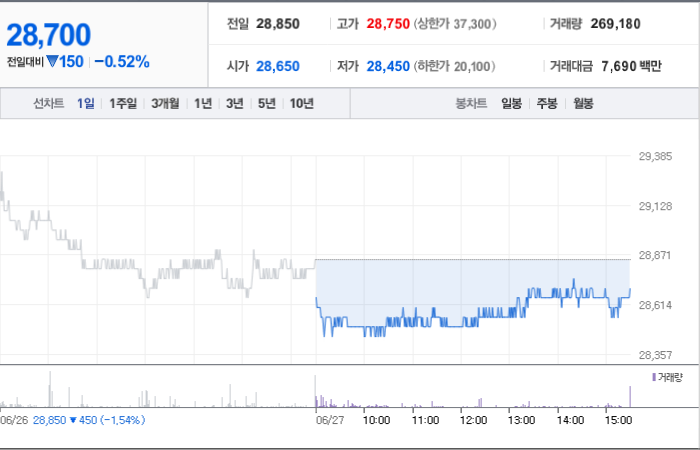Image resolution: width=700 pixels, height=450 pixels.
Task: Switch line chart to 3개월
Action: [x=165, y=104]
